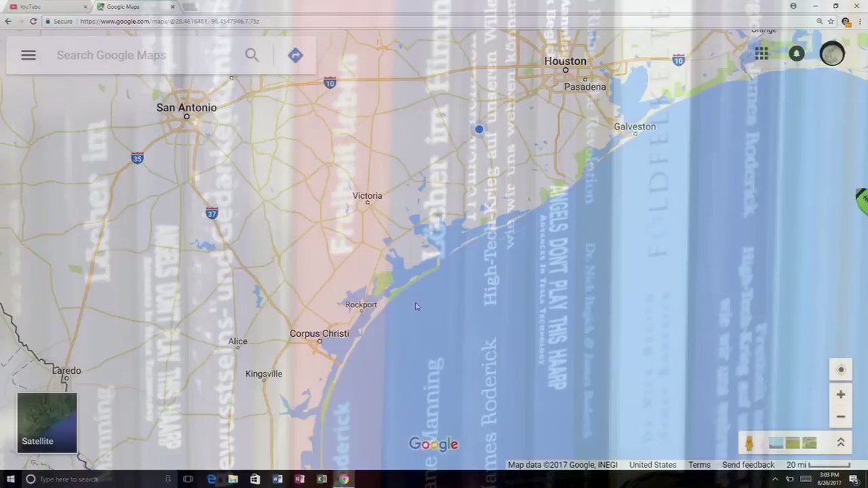Click the blue current-location dot

click(479, 129)
